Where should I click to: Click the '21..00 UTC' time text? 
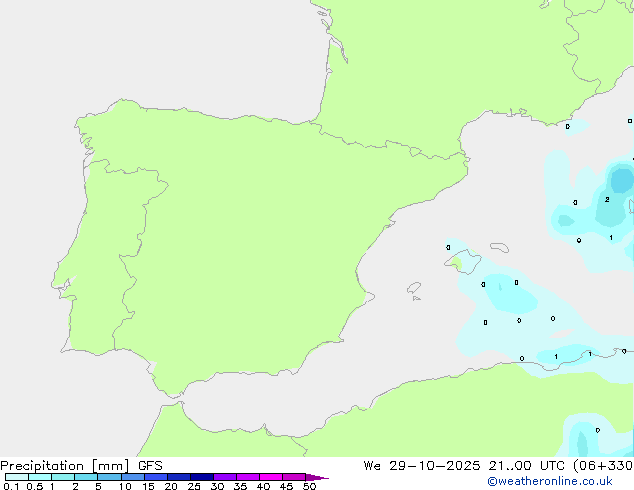(526, 466)
